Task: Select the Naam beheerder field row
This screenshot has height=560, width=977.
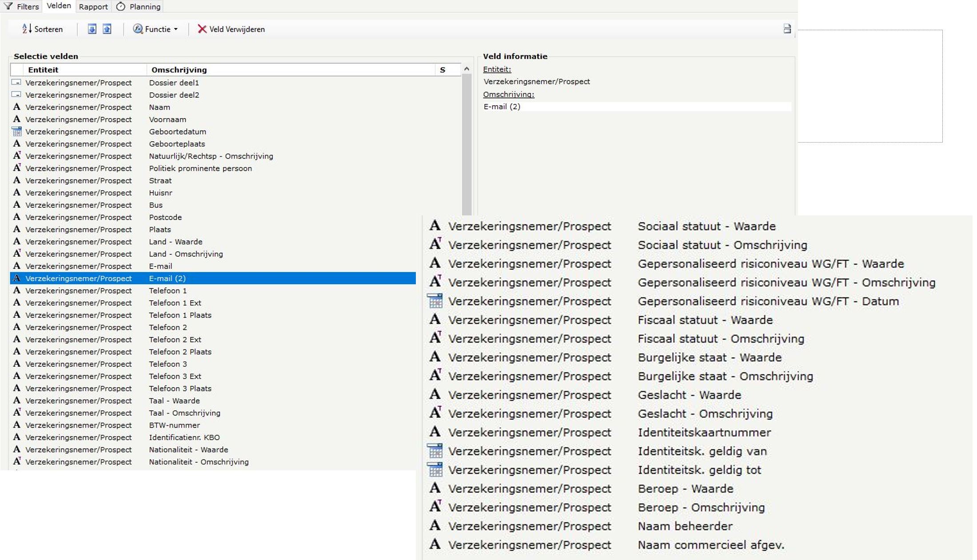Action: [685, 526]
